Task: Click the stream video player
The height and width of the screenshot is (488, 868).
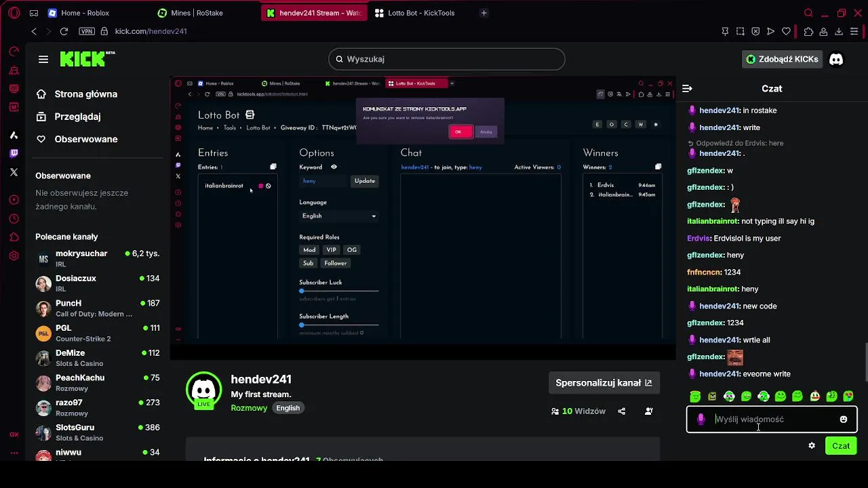Action: [x=422, y=217]
